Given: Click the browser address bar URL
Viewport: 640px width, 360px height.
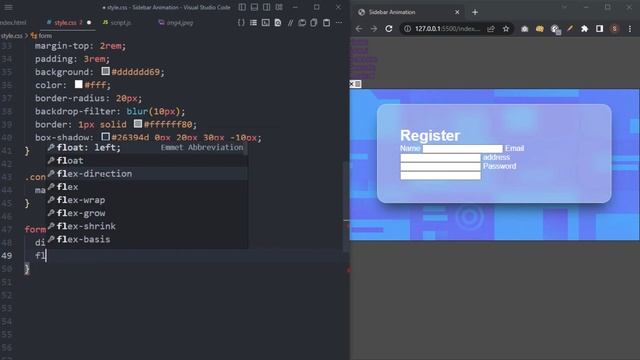Looking at the screenshot, I should [447, 29].
